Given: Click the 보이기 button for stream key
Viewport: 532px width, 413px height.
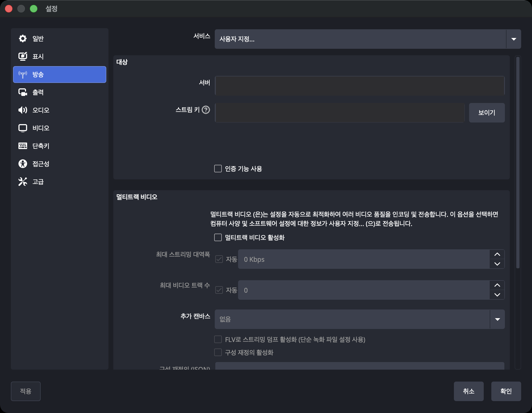Looking at the screenshot, I should pos(487,112).
